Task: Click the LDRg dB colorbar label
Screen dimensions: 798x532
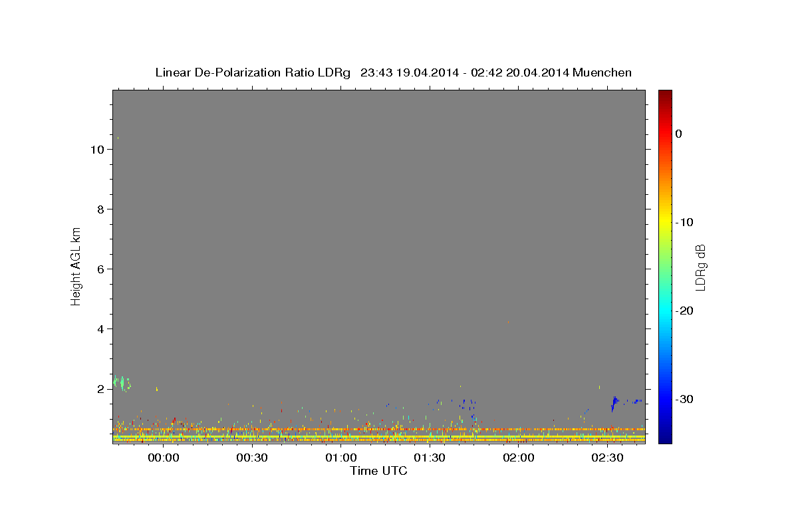Action: click(700, 267)
